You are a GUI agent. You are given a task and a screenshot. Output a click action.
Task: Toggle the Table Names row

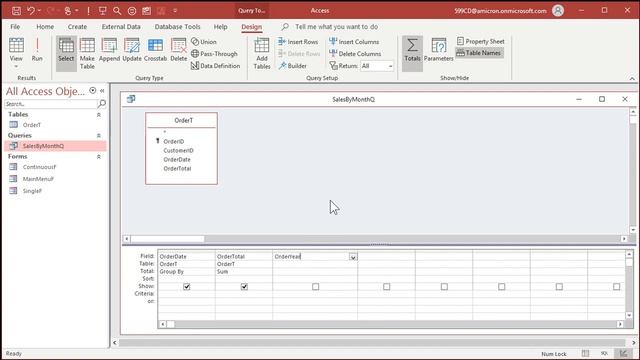(479, 53)
